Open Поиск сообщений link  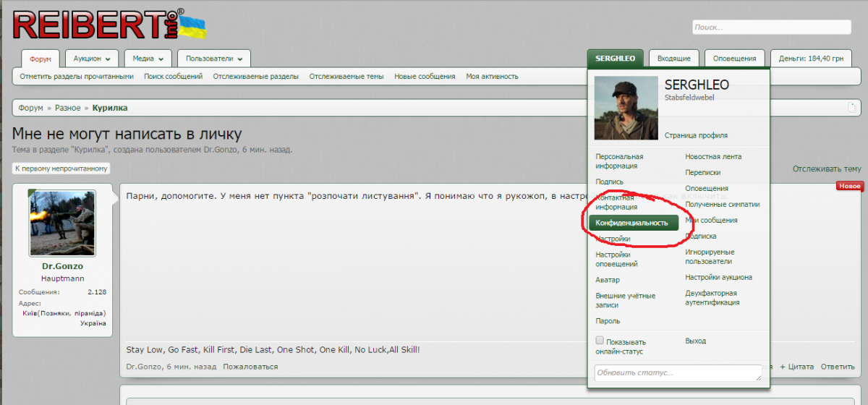click(x=173, y=76)
